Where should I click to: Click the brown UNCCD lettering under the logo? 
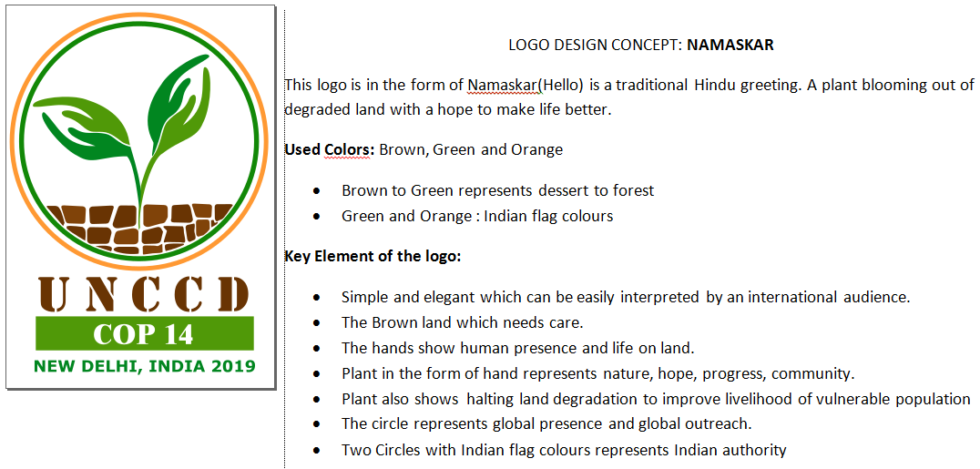(143, 293)
